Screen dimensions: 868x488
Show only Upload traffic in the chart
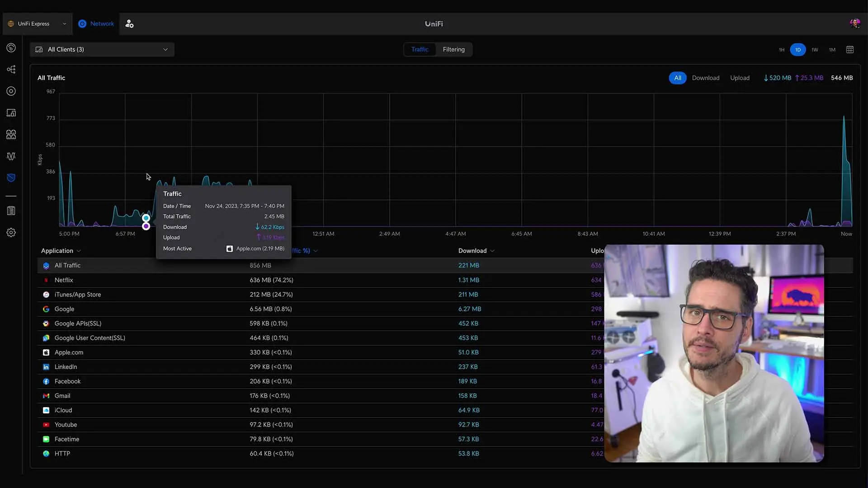740,78
